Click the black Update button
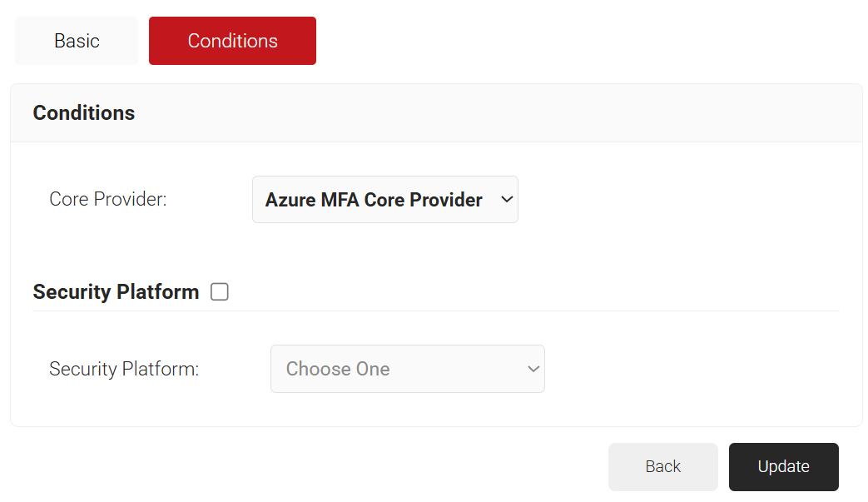The image size is (868, 502). click(x=783, y=467)
